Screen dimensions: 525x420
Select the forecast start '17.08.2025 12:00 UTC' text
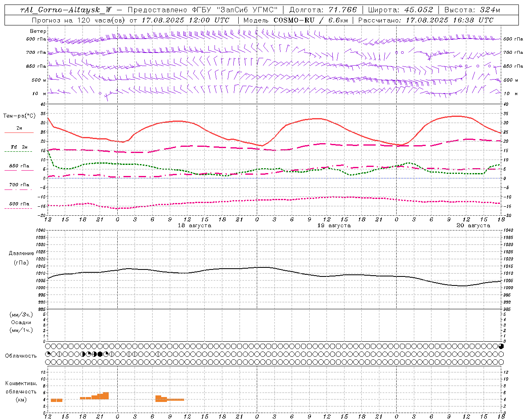click(185, 20)
